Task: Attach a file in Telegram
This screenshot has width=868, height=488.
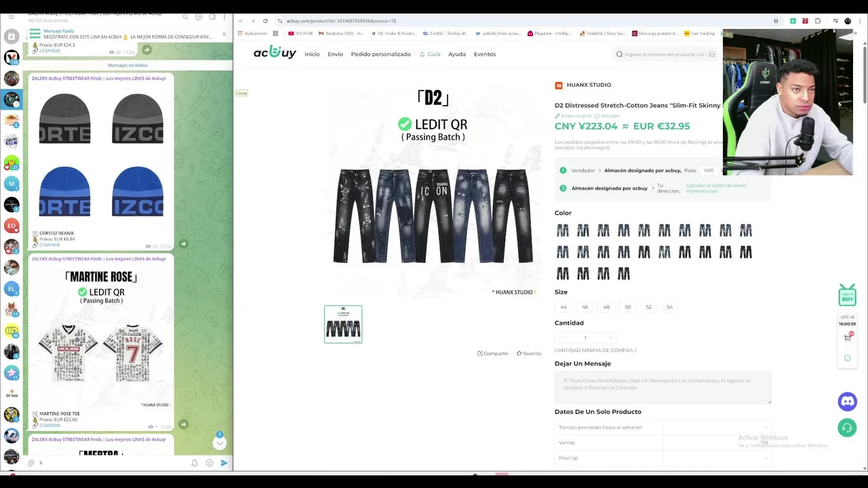Action: (31, 463)
